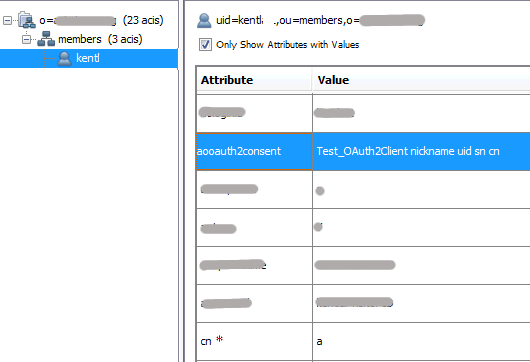
Task: Click the user icon beside uid=kentl header
Action: 204,20
